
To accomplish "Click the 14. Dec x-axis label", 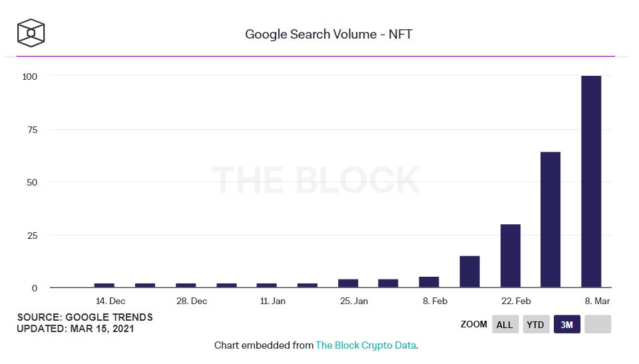I will click(110, 301).
